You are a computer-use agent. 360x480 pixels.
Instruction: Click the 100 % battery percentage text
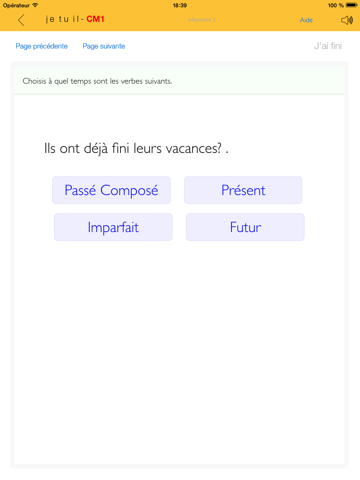(336, 5)
